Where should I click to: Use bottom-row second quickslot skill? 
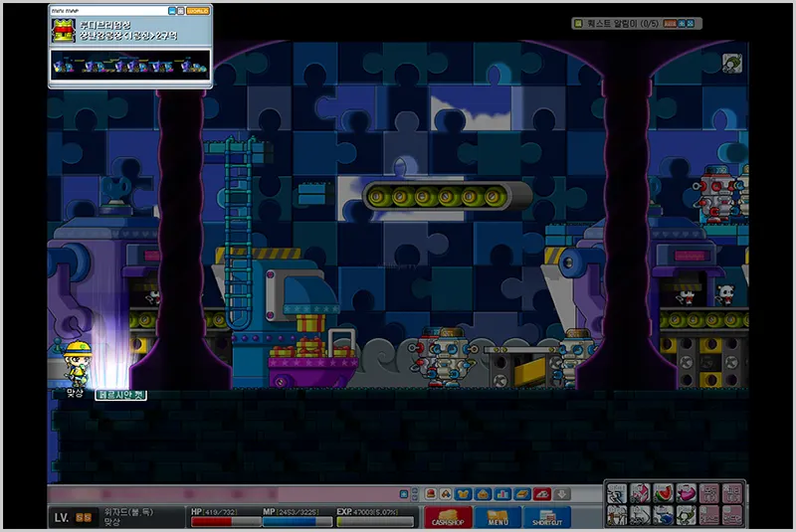coord(640,515)
